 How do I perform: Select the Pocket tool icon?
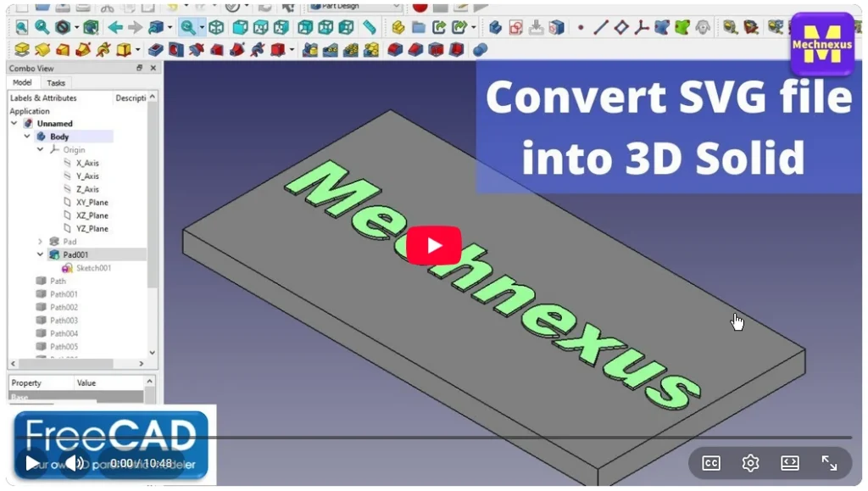(156, 50)
